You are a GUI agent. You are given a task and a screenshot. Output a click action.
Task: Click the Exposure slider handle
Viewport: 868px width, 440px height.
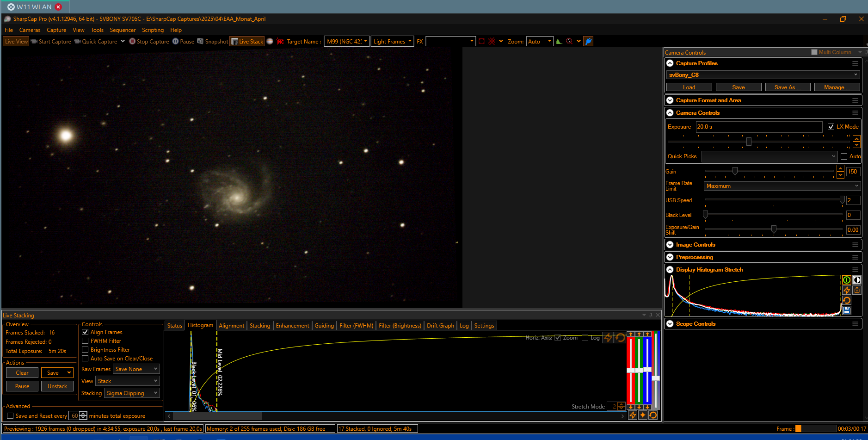pyautogui.click(x=749, y=142)
